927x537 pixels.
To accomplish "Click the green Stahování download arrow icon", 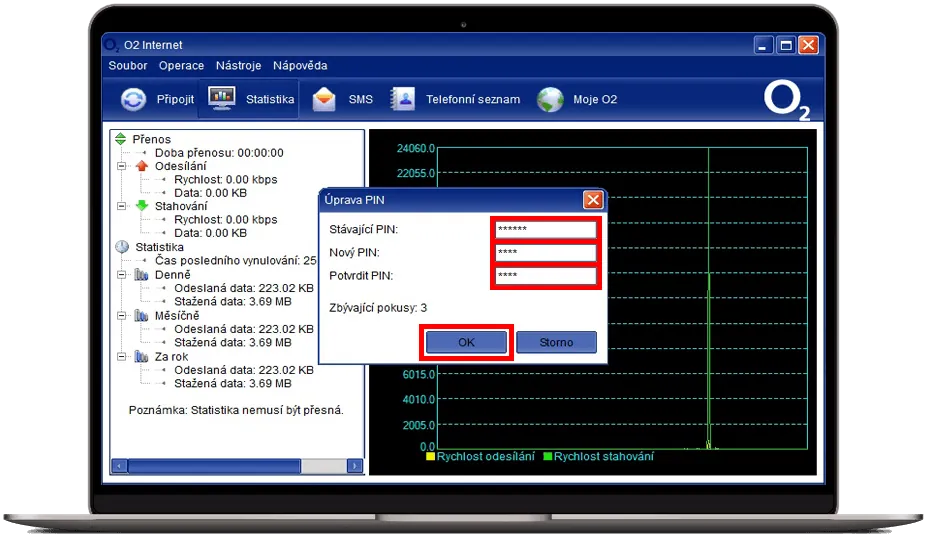I will point(141,206).
